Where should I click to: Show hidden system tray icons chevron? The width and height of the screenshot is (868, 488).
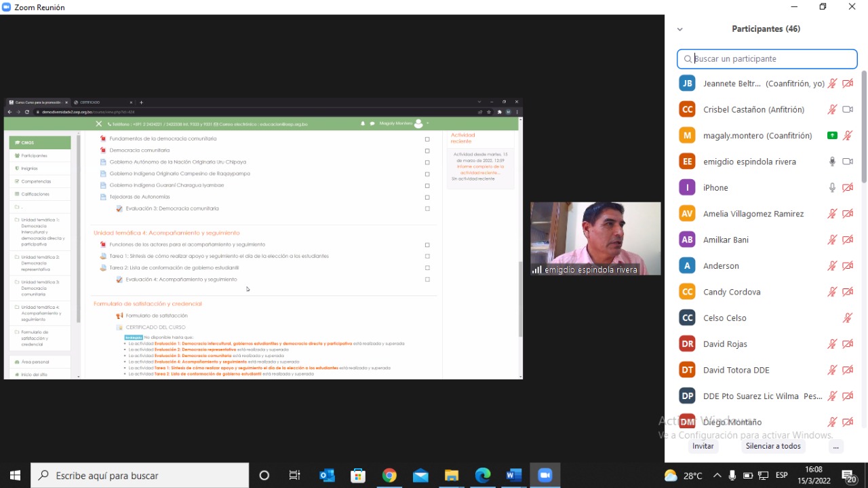pyautogui.click(x=715, y=475)
